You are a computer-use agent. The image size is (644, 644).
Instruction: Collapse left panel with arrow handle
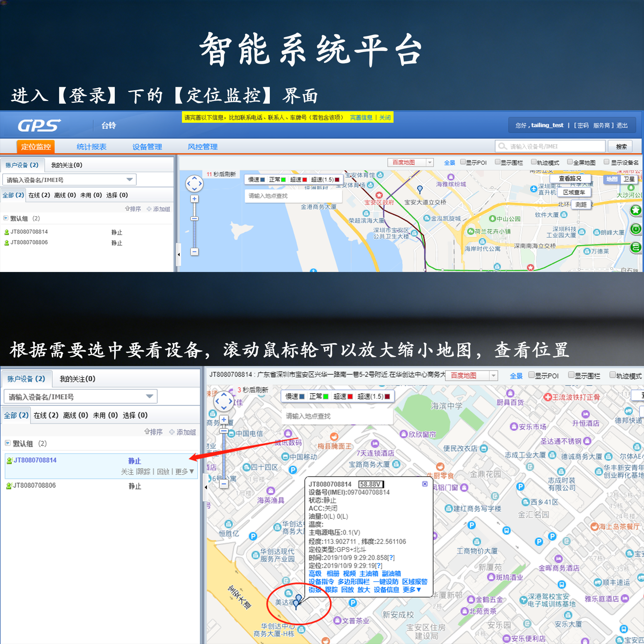pyautogui.click(x=179, y=254)
